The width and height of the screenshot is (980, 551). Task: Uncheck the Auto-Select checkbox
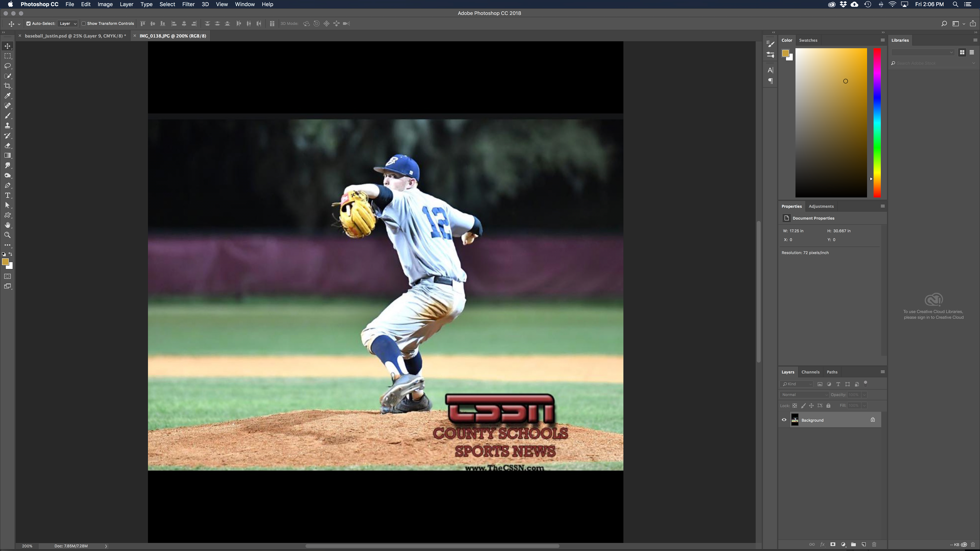29,23
